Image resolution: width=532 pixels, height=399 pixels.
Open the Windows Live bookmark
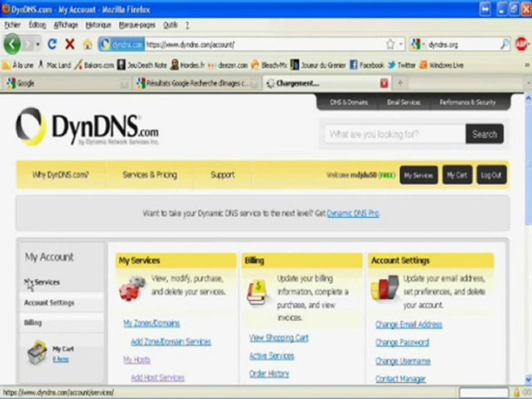tap(442, 65)
